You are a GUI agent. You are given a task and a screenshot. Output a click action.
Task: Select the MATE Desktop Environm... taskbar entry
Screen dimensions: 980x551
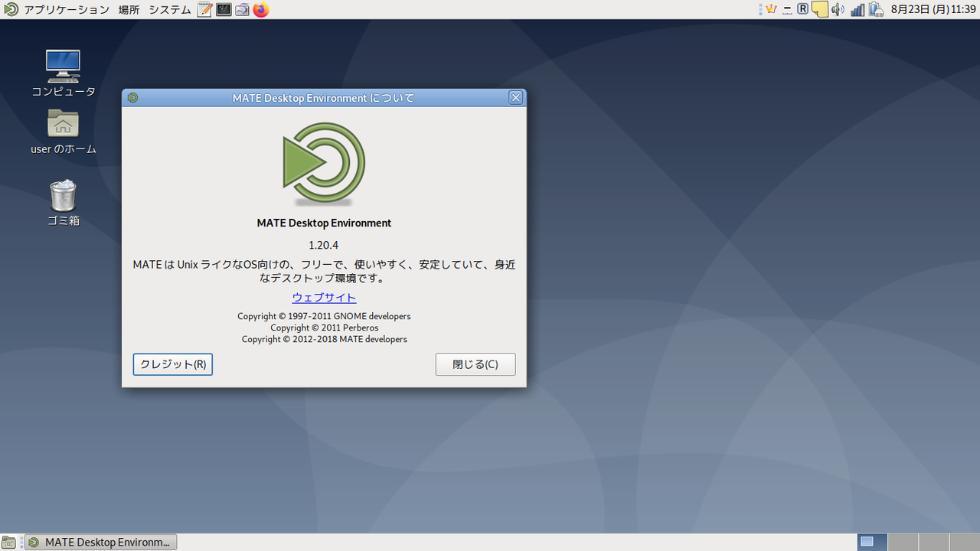click(101, 542)
